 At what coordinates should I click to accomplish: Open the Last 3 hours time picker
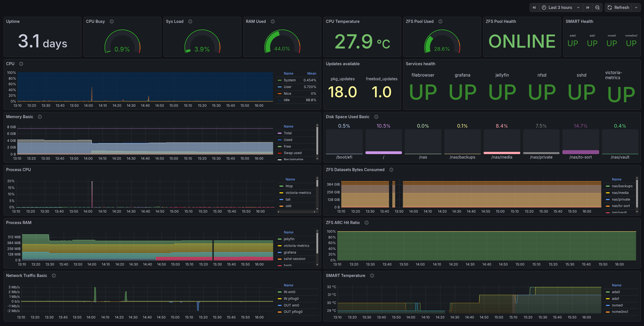coord(560,8)
